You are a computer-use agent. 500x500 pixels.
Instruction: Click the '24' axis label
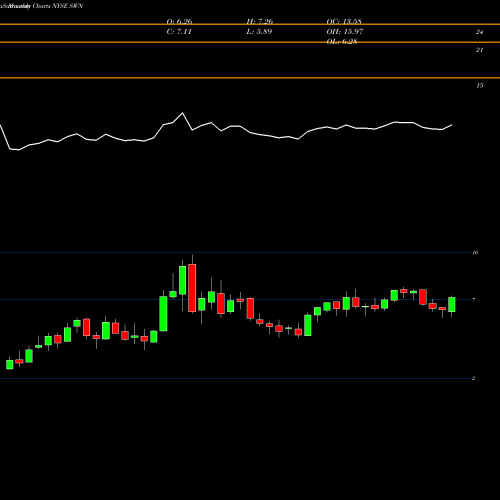pos(479,32)
